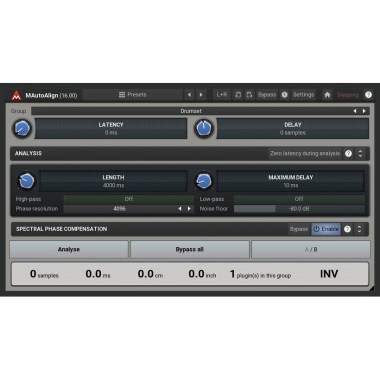Click the red Shopping link
380x380 pixels.
348,95
